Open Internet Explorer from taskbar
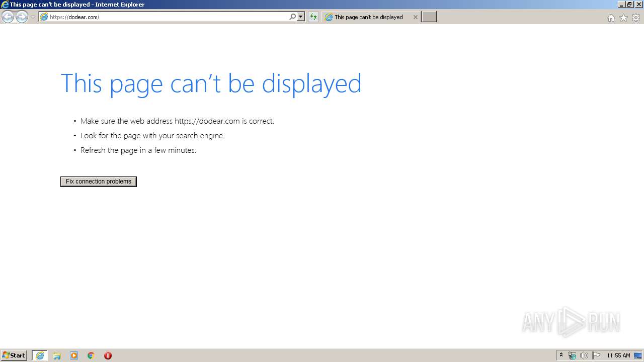 click(40, 355)
